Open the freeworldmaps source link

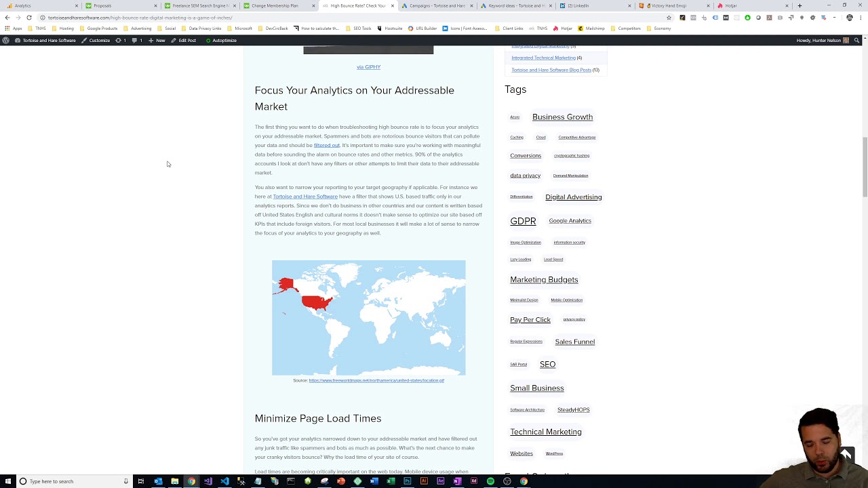click(376, 381)
